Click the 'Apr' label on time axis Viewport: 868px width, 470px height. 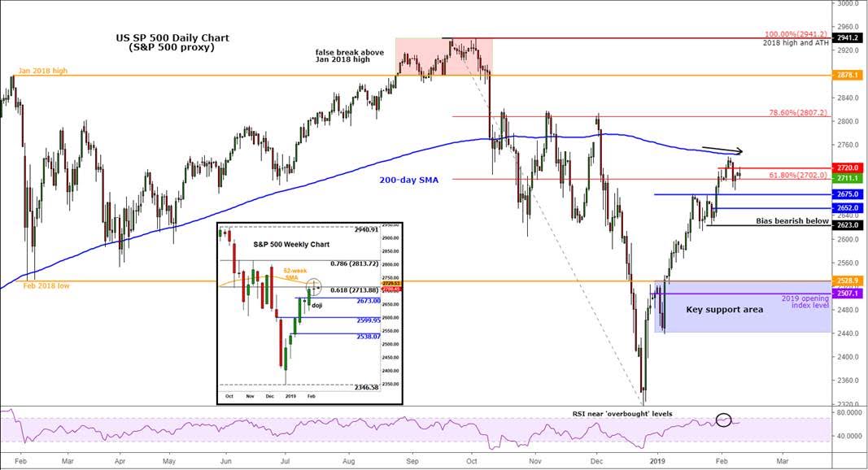120,460
